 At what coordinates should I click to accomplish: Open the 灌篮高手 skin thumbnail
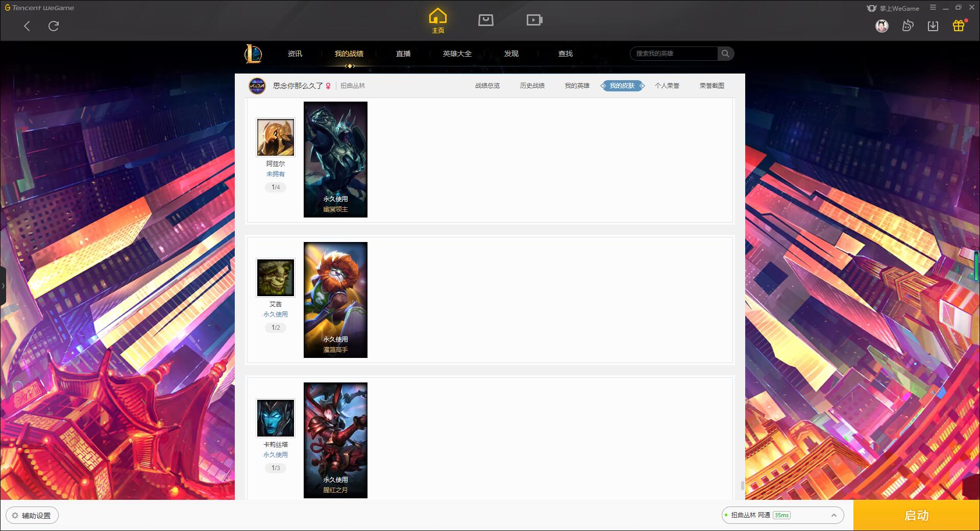pyautogui.click(x=335, y=300)
